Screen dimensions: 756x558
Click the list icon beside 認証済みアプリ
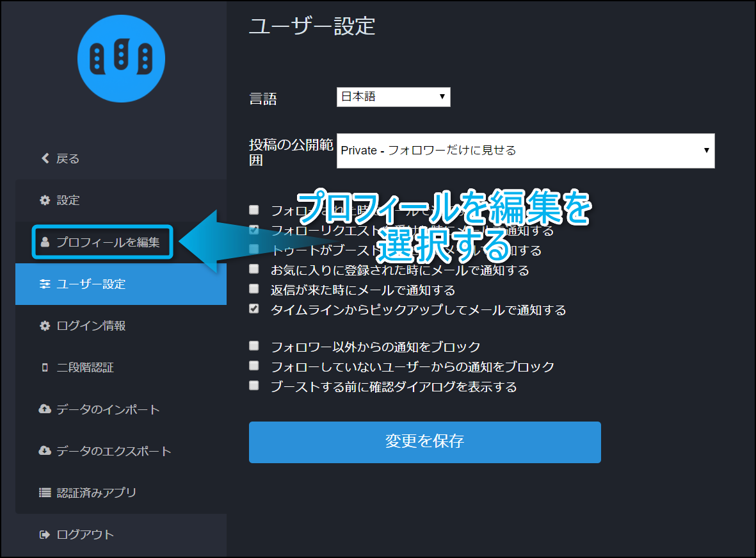click(45, 493)
